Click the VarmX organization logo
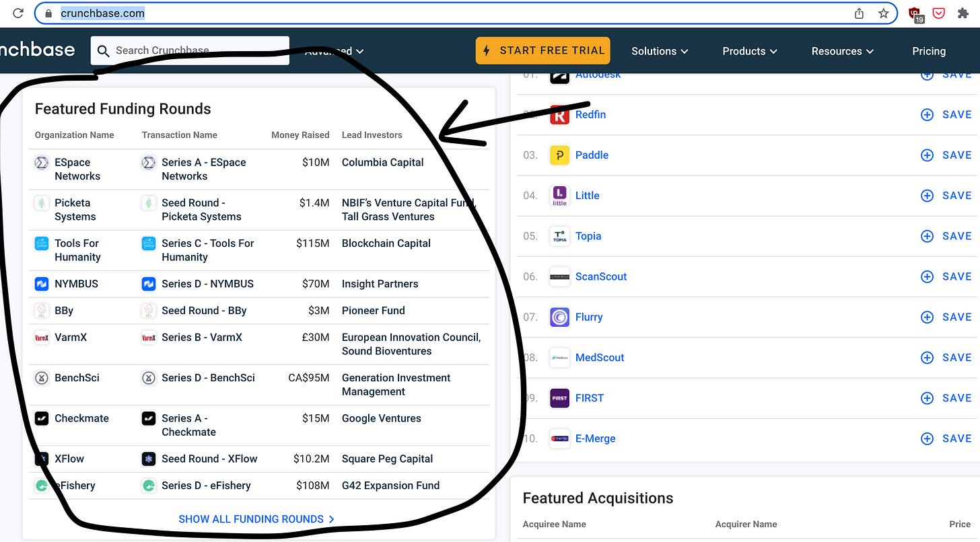 (x=42, y=338)
